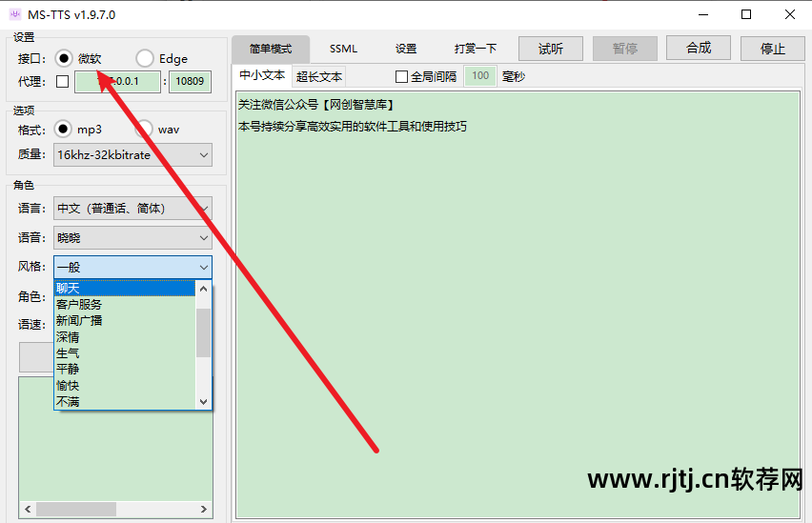Select the 微软 interface radio button
The width and height of the screenshot is (812, 523).
[x=64, y=58]
